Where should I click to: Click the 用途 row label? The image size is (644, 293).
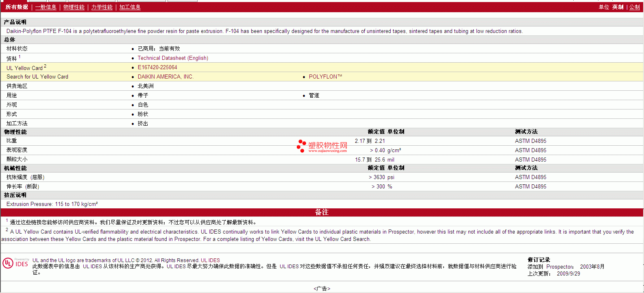(12, 96)
